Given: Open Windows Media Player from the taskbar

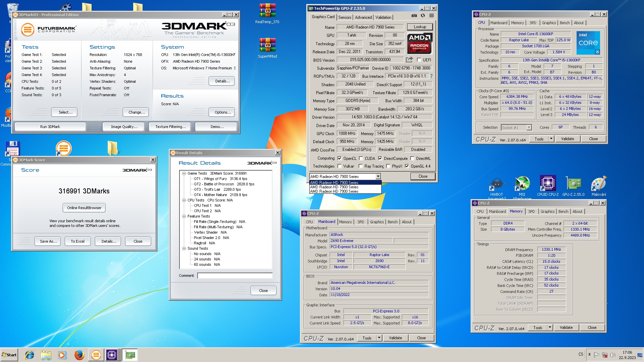Looking at the screenshot, I should 62,355.
